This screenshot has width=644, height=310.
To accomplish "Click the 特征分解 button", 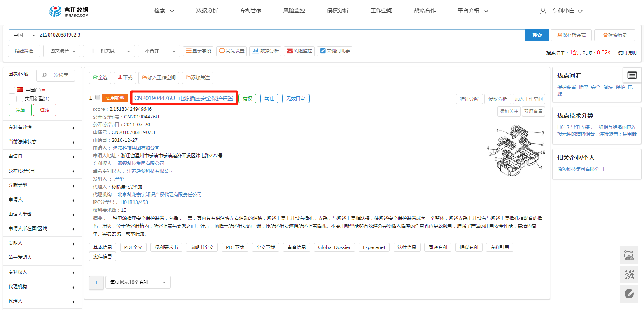I will [469, 99].
